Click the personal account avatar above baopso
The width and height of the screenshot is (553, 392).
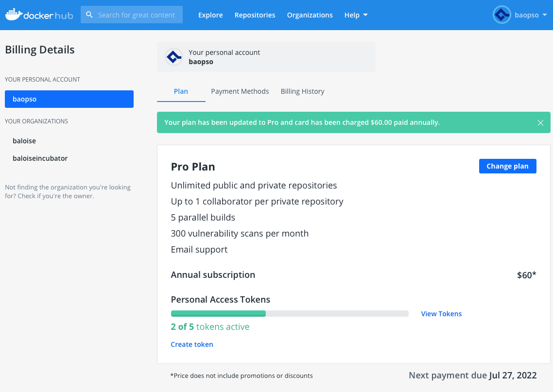click(173, 55)
